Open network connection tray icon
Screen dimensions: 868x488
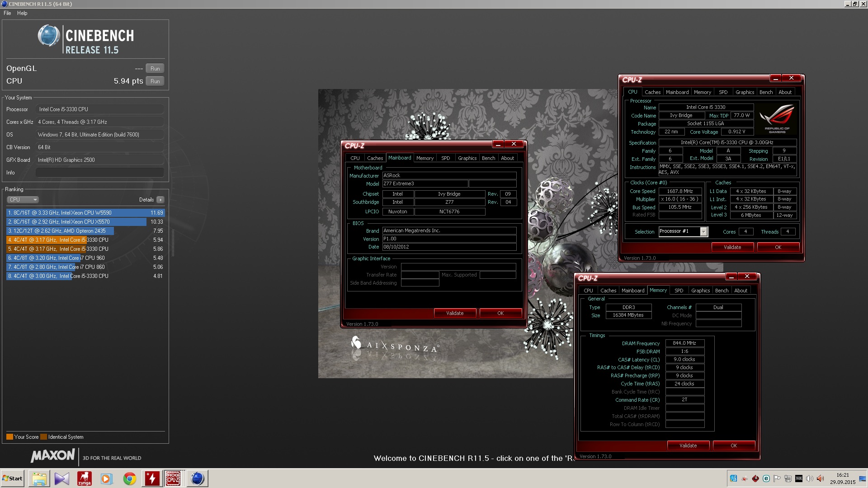[788, 479]
